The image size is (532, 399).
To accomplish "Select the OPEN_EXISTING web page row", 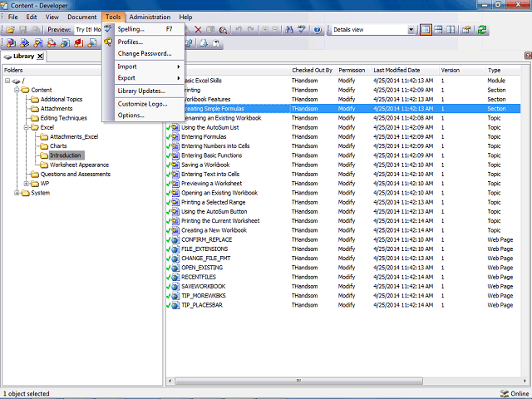I will [x=342, y=268].
